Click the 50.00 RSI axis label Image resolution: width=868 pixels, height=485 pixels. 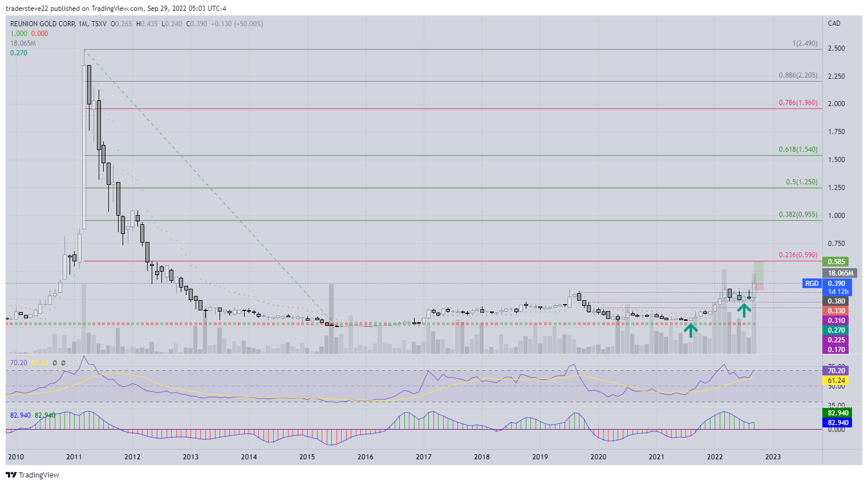tap(836, 386)
